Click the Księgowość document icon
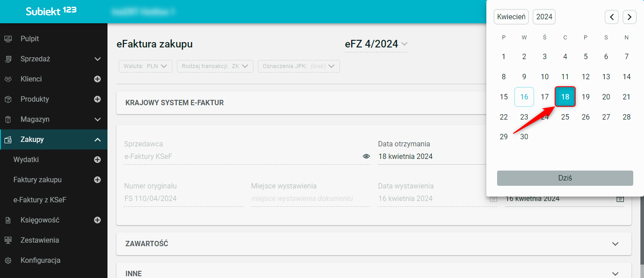 tap(8, 220)
